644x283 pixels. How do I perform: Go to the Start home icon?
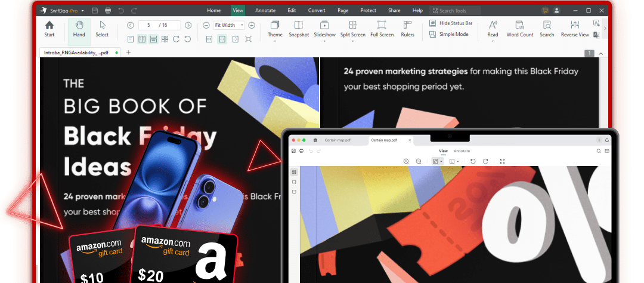(49, 29)
